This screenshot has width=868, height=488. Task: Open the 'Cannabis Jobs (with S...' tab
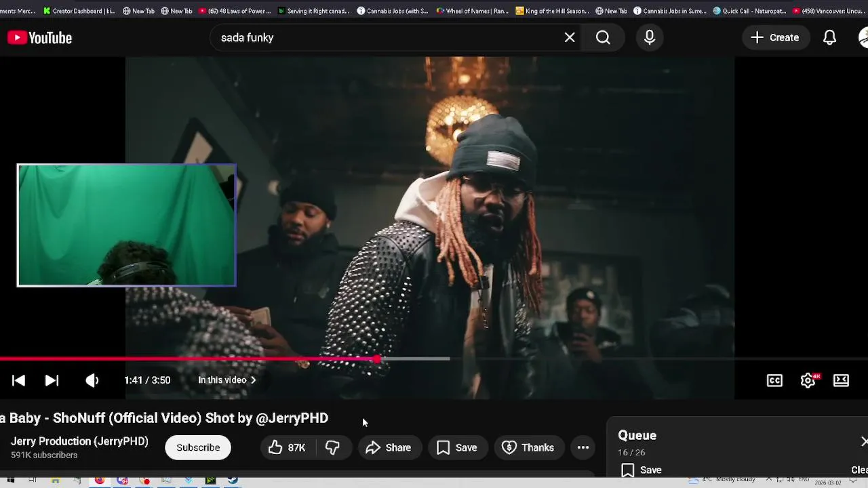coord(393,11)
